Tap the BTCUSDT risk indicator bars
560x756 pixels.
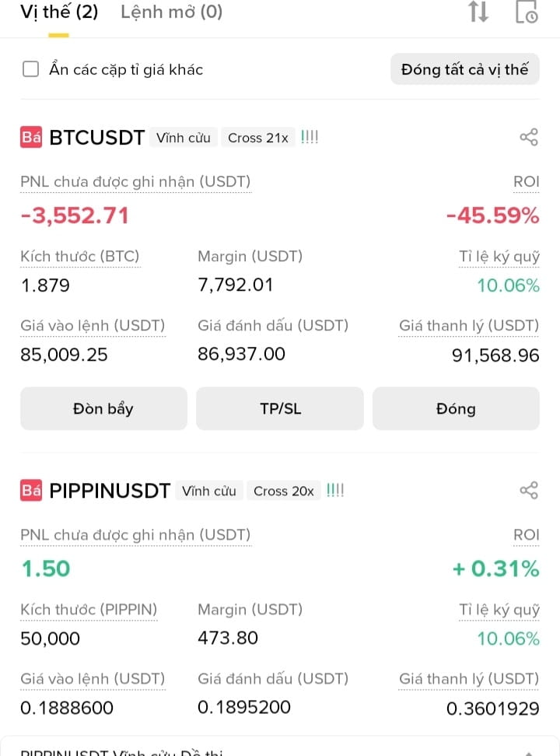click(310, 138)
